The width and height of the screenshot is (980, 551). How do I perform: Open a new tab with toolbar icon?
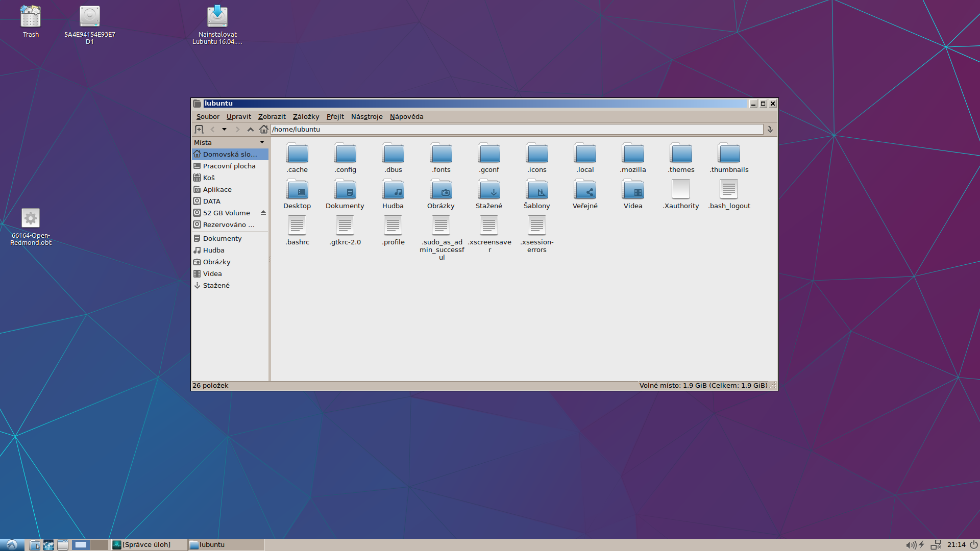click(199, 130)
